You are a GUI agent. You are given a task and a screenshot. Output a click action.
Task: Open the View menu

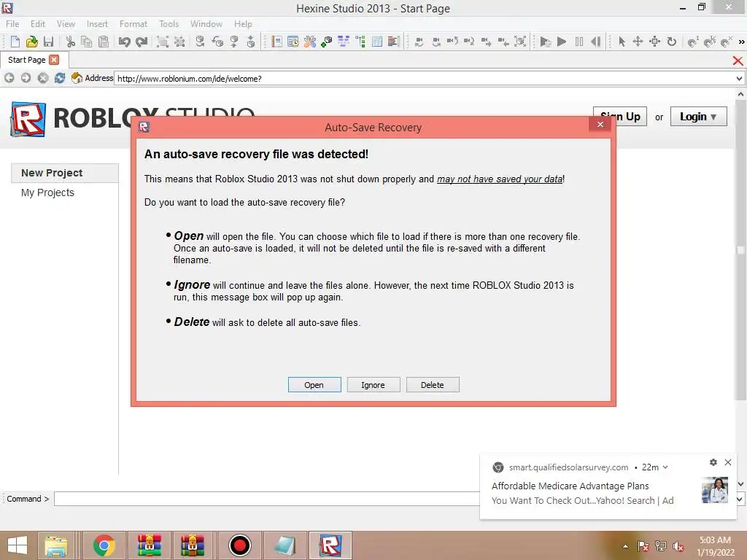pyautogui.click(x=66, y=24)
